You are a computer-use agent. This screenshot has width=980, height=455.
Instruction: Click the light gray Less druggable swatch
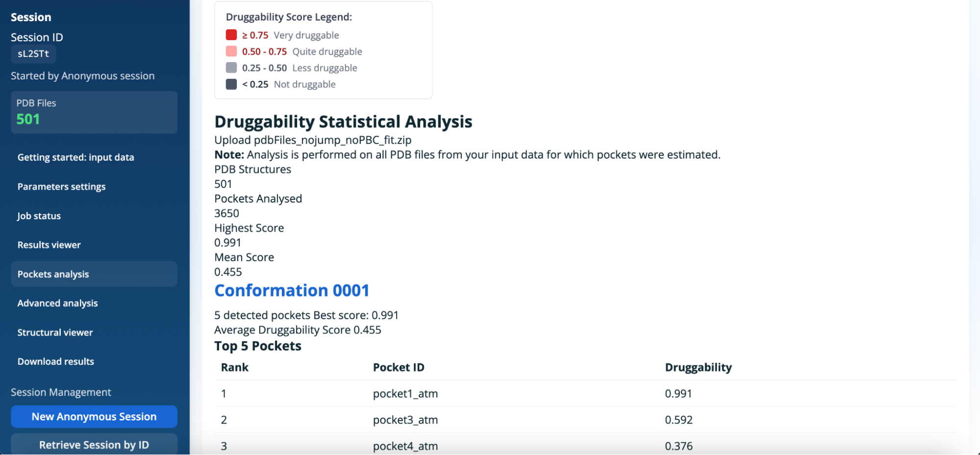coord(231,68)
